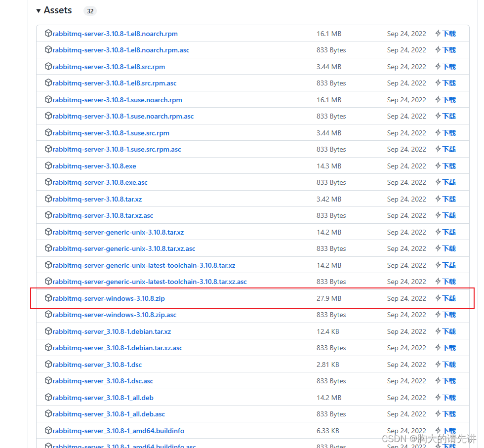
Task: Open rabbitmq-server_3.10.8-1_amd64.buildinfo link
Action: [119, 430]
